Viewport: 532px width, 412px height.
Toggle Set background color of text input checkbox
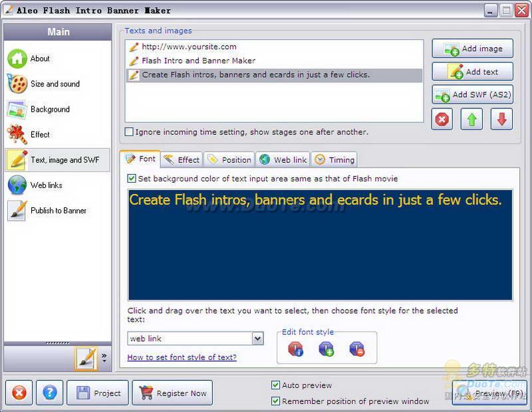(x=132, y=178)
